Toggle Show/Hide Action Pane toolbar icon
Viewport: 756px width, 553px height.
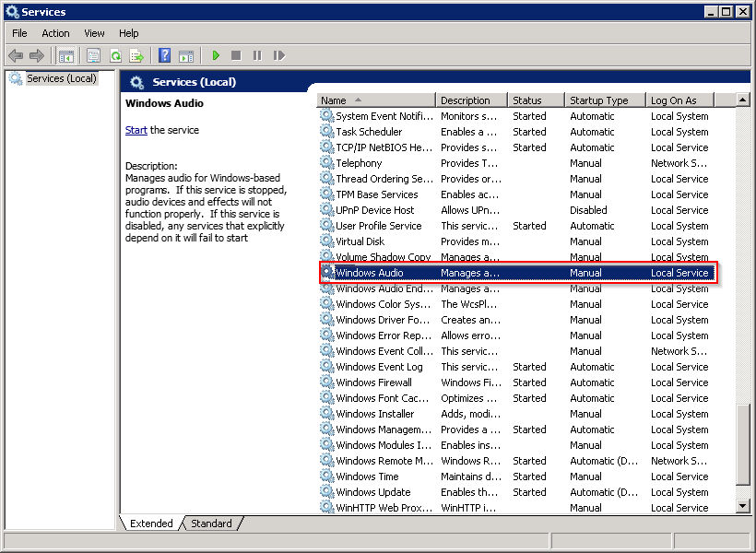[186, 56]
